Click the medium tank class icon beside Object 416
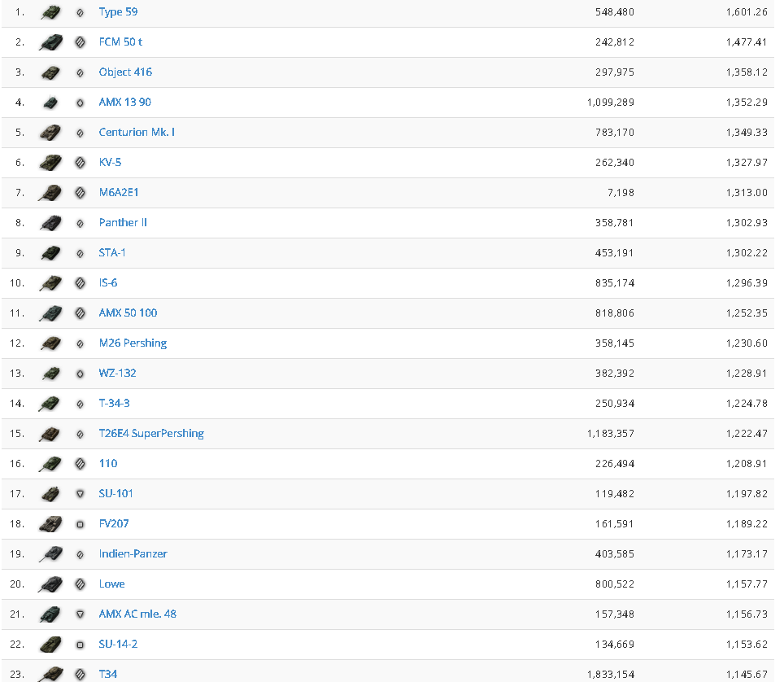The image size is (784, 682). [80, 72]
